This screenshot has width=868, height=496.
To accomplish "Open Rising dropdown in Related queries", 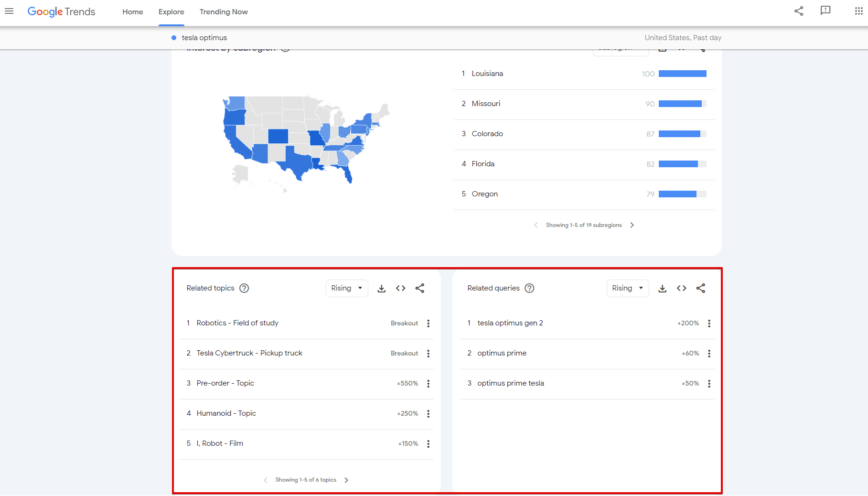I will 628,288.
